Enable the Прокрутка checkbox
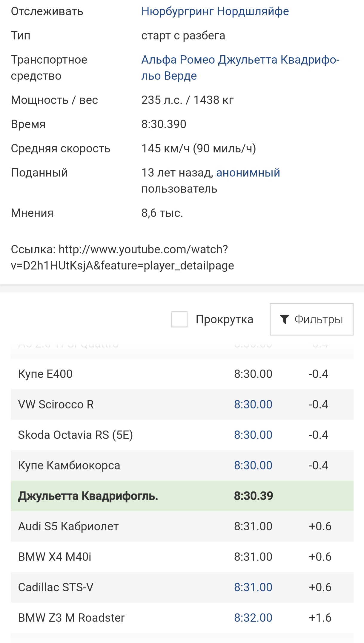 [179, 319]
